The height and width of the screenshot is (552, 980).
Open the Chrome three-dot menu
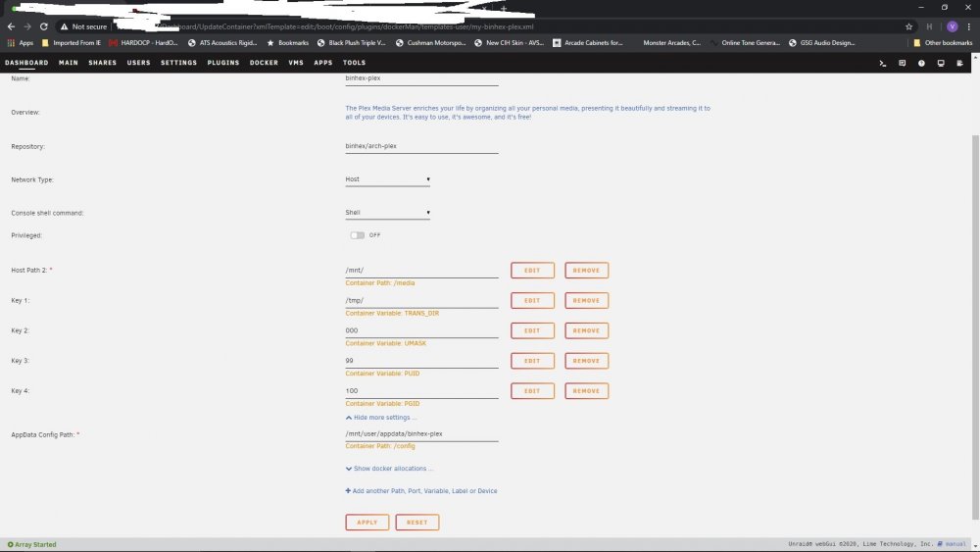point(969,26)
